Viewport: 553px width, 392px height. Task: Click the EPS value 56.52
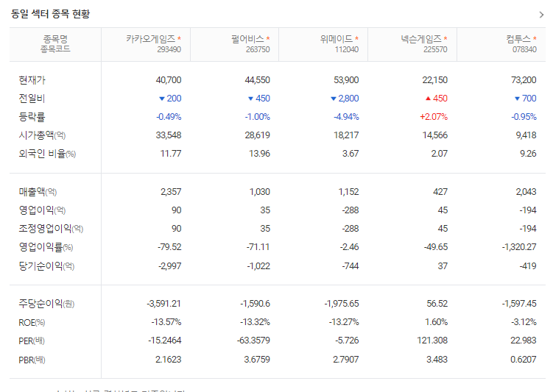(x=437, y=304)
